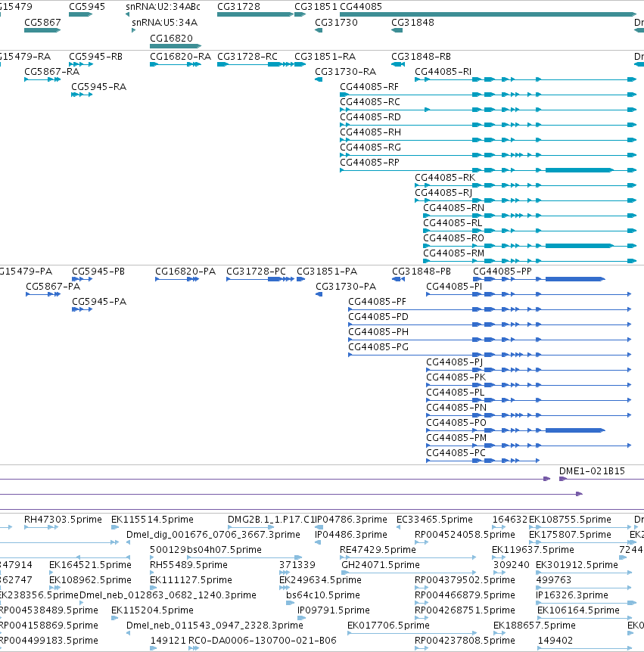The height and width of the screenshot is (652, 644).
Task: Select EST RH47303.5prime
Action: pos(41,527)
